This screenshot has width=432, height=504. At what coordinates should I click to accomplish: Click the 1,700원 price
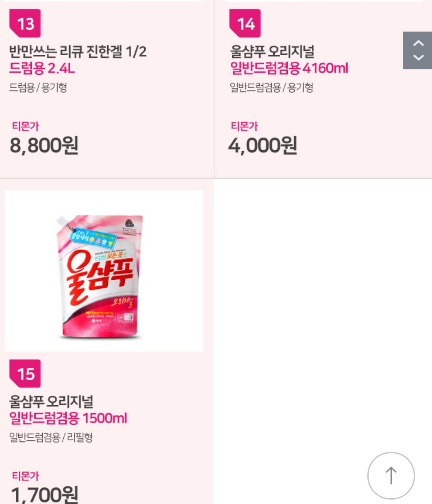point(44,494)
